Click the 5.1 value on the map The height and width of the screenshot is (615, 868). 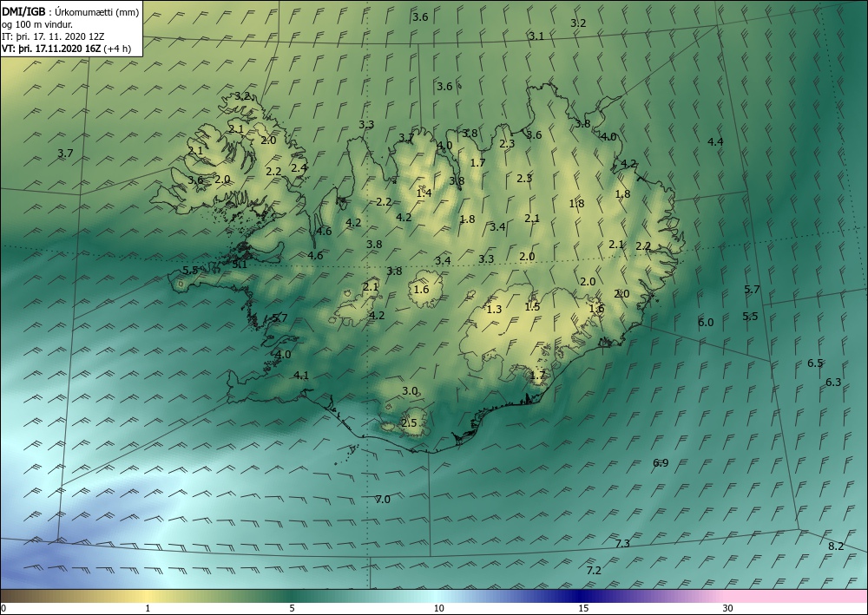pos(240,265)
